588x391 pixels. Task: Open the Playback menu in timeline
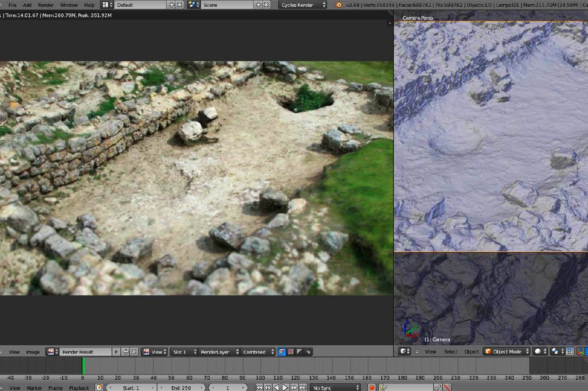click(x=79, y=388)
